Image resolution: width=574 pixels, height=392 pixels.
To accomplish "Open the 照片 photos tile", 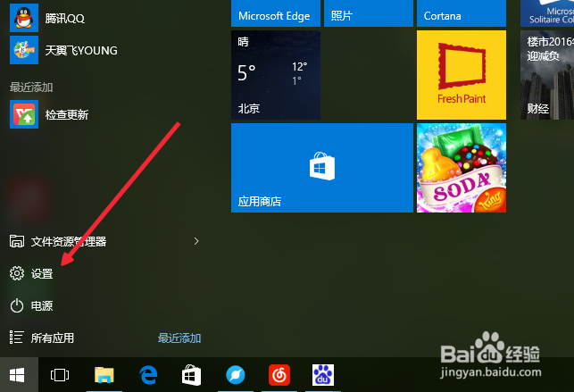I will pos(369,13).
